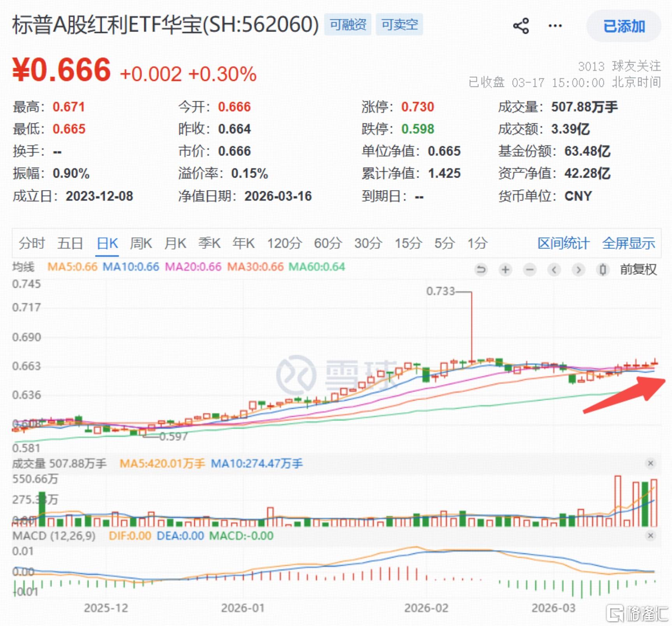The height and width of the screenshot is (626, 672).
Task: Click the 可融资 tag
Action: pyautogui.click(x=348, y=25)
